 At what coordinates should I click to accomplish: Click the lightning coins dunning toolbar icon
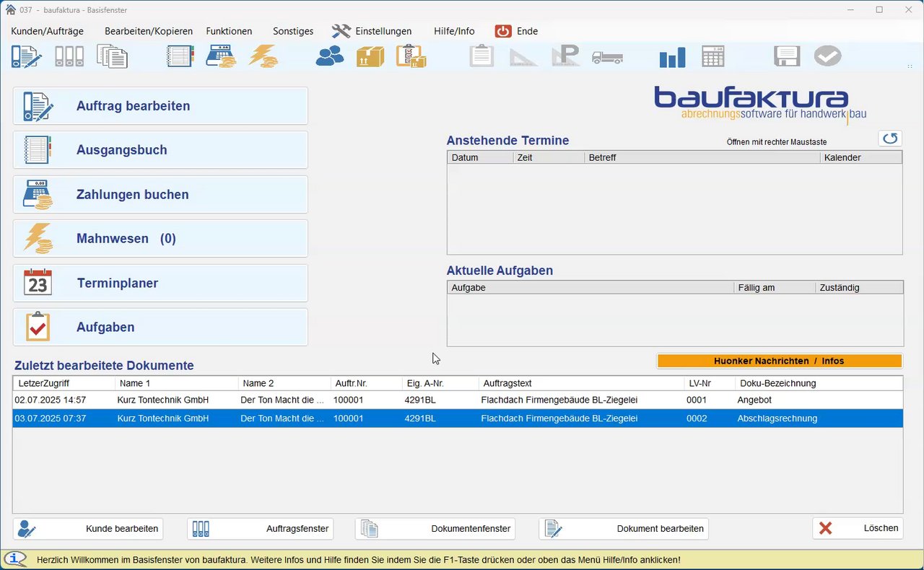tap(263, 56)
